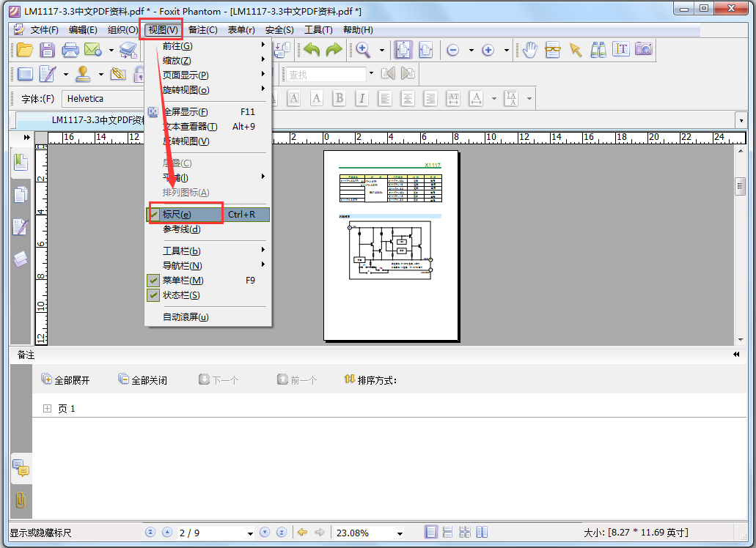
Task: Click the binoculars Search icon
Action: click(x=598, y=50)
